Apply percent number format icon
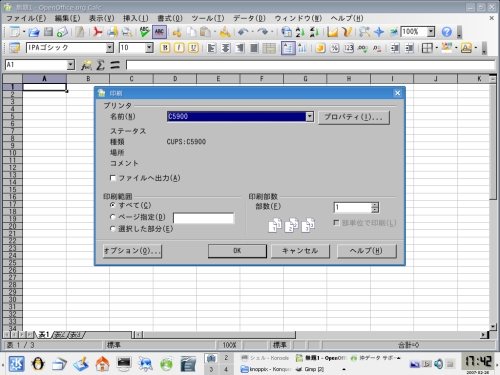500x375 pixels. 334,48
